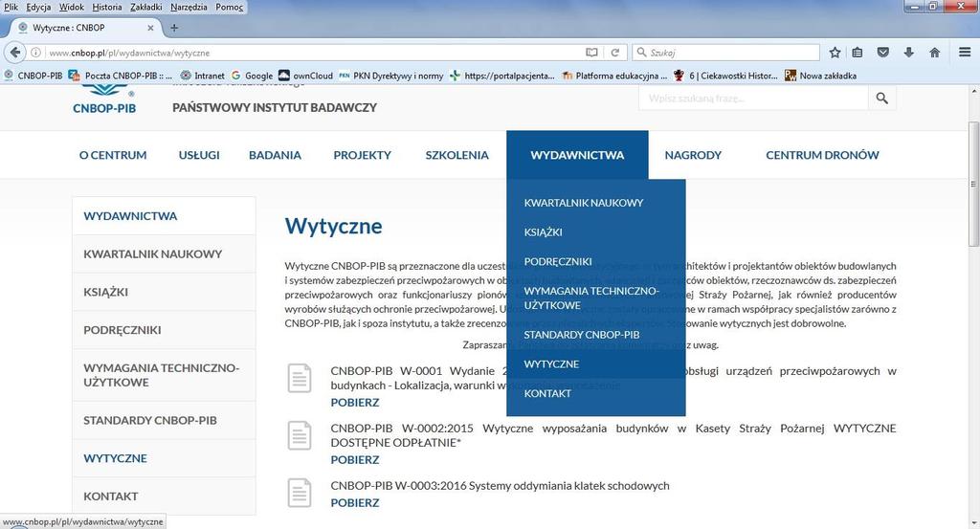Click the website search magnifier icon
The image size is (980, 529).
(x=881, y=99)
